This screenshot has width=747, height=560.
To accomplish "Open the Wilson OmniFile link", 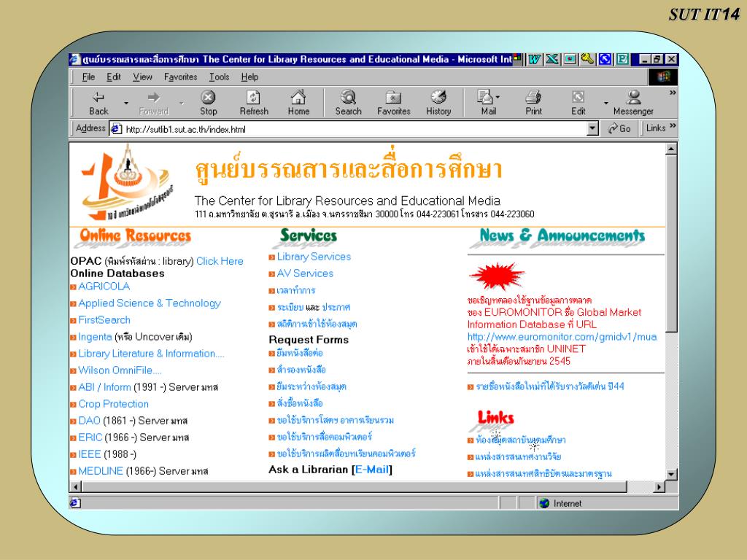I will 120,370.
